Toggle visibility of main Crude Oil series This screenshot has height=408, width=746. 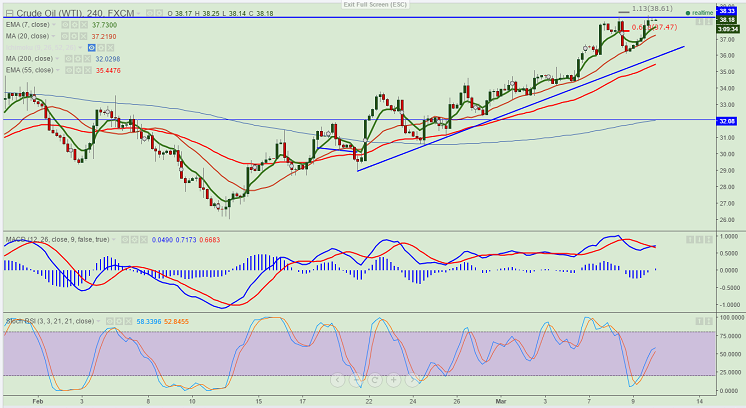[x=149, y=13]
